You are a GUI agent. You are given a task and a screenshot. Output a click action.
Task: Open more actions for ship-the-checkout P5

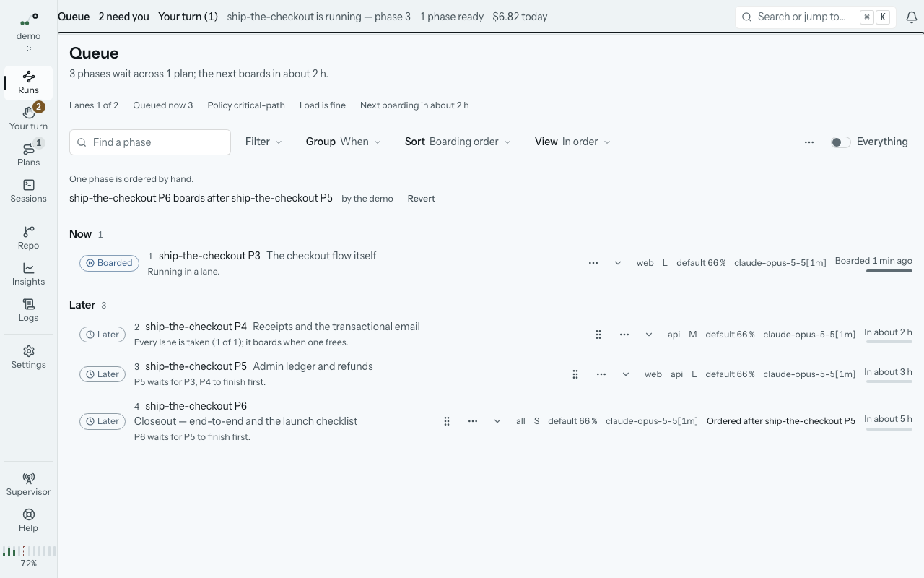(x=601, y=374)
